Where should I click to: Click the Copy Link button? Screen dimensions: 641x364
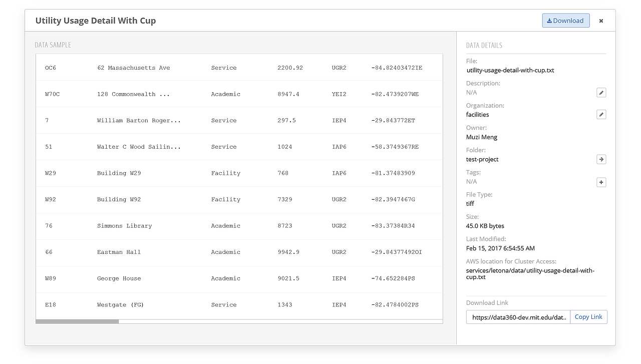(588, 317)
